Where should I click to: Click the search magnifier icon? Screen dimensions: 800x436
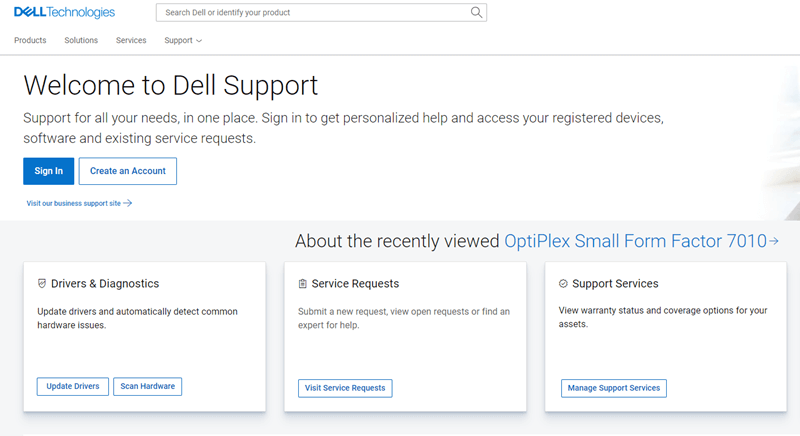point(476,12)
